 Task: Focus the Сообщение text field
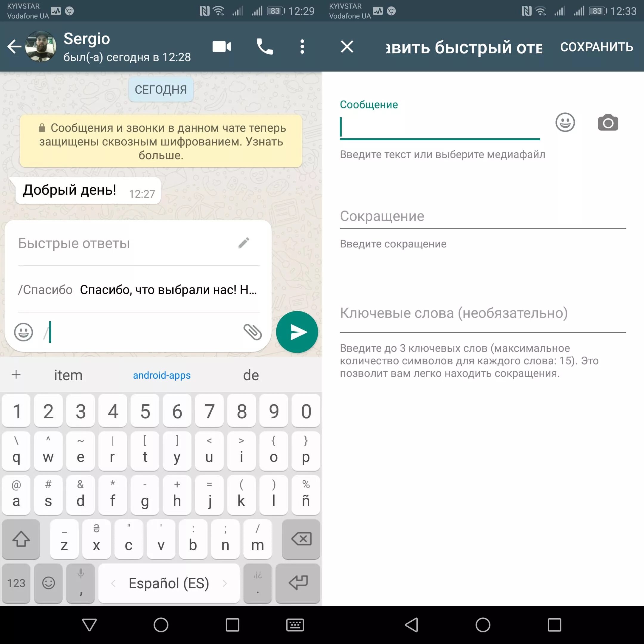pyautogui.click(x=440, y=127)
